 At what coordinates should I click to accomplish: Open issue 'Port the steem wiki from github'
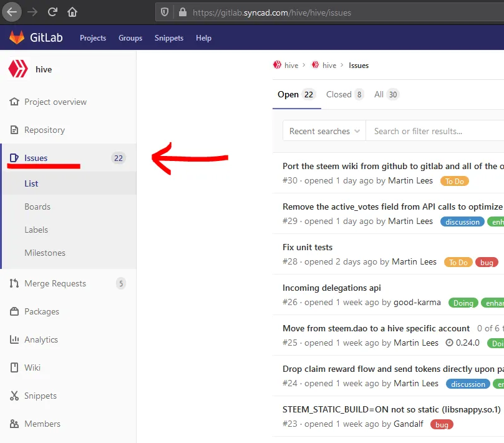tap(393, 166)
